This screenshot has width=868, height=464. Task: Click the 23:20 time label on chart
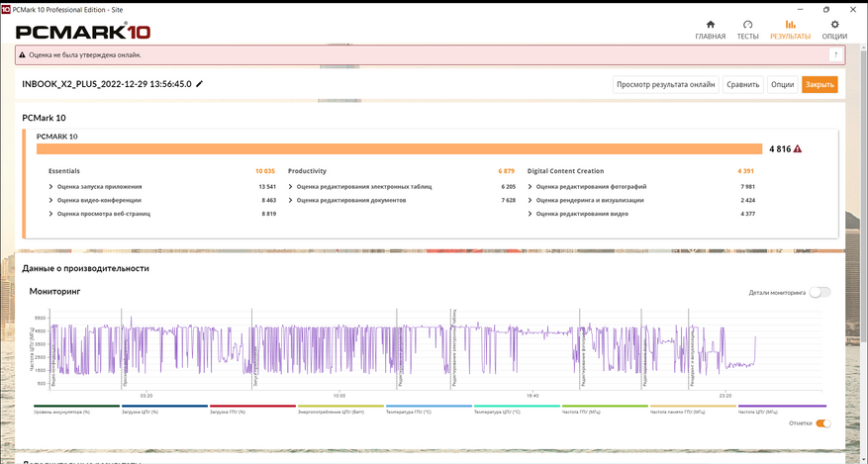[725, 396]
